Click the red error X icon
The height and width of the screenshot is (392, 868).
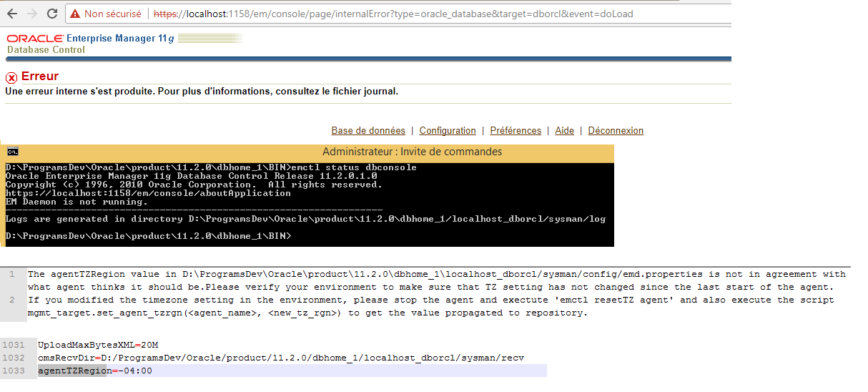11,77
